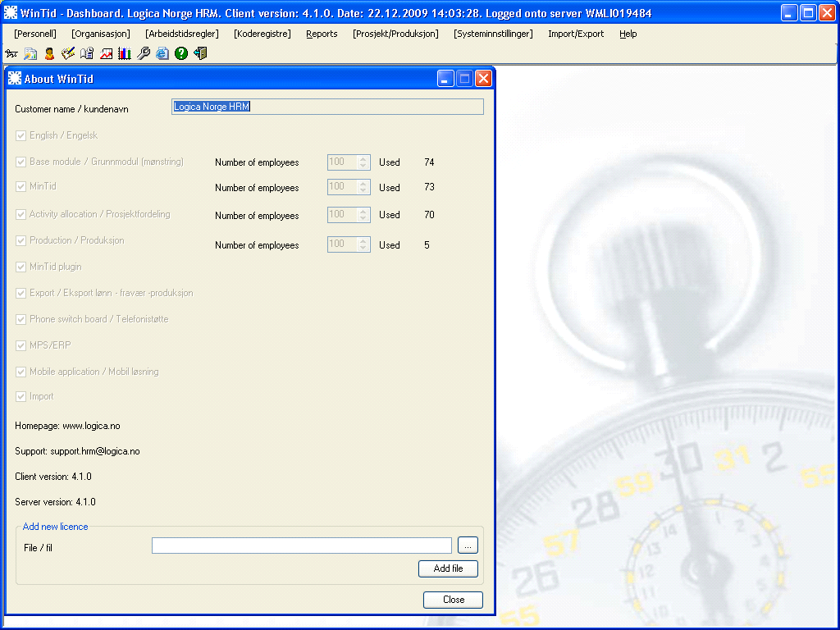This screenshot has height=630, width=840.
Task: Increase Production employee count stepper
Action: click(363, 240)
